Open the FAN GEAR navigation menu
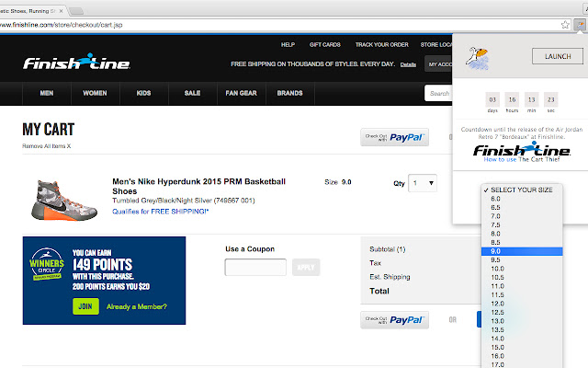This screenshot has height=368, width=588. (241, 93)
